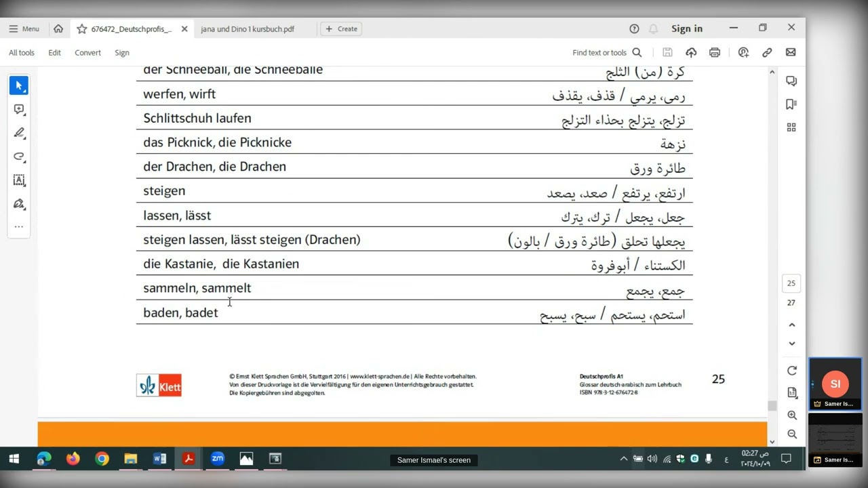
Task: Open the All tools menu
Action: coord(22,53)
